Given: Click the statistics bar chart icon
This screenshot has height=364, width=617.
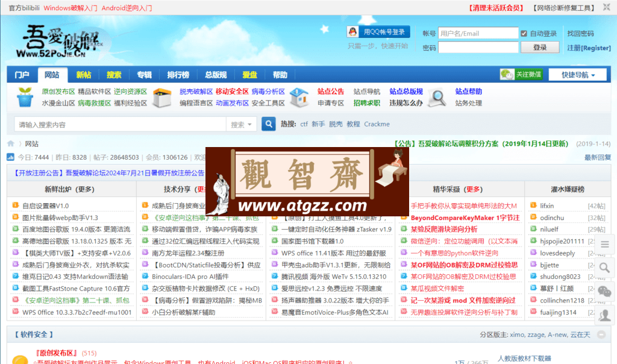Looking at the screenshot, I should (10, 157).
